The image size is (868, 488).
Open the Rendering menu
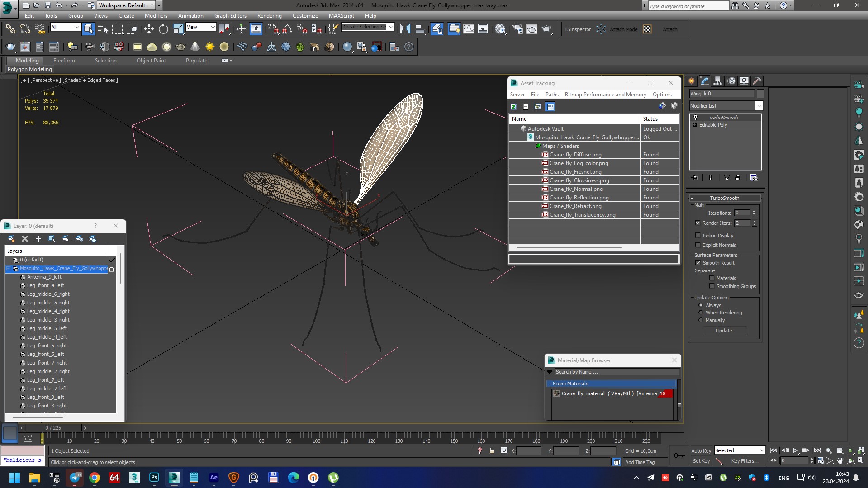pos(269,16)
